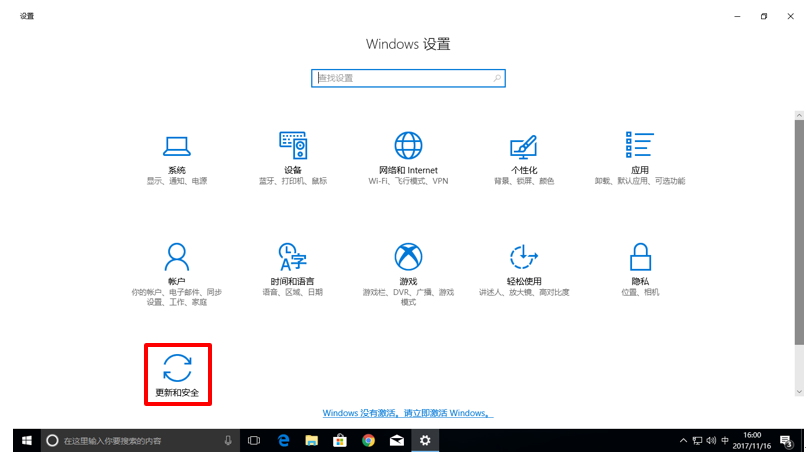Click the scrollbar up arrow
This screenshot has height=454, width=806.
click(799, 115)
